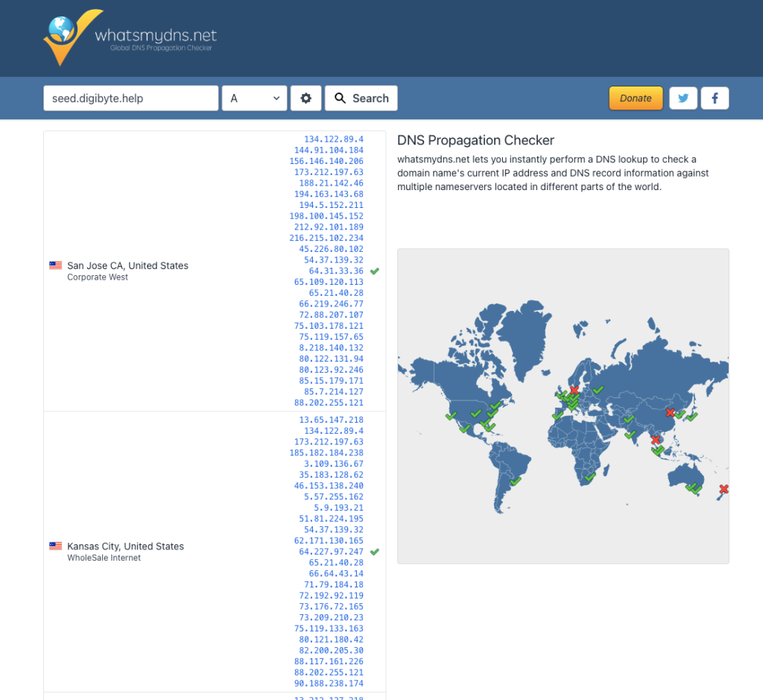Open the settings gear options

(305, 98)
